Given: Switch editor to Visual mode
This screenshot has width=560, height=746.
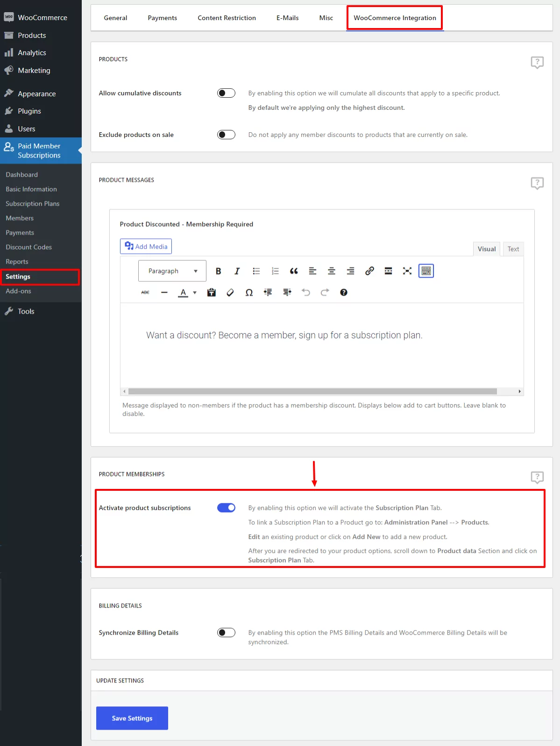Looking at the screenshot, I should click(487, 249).
